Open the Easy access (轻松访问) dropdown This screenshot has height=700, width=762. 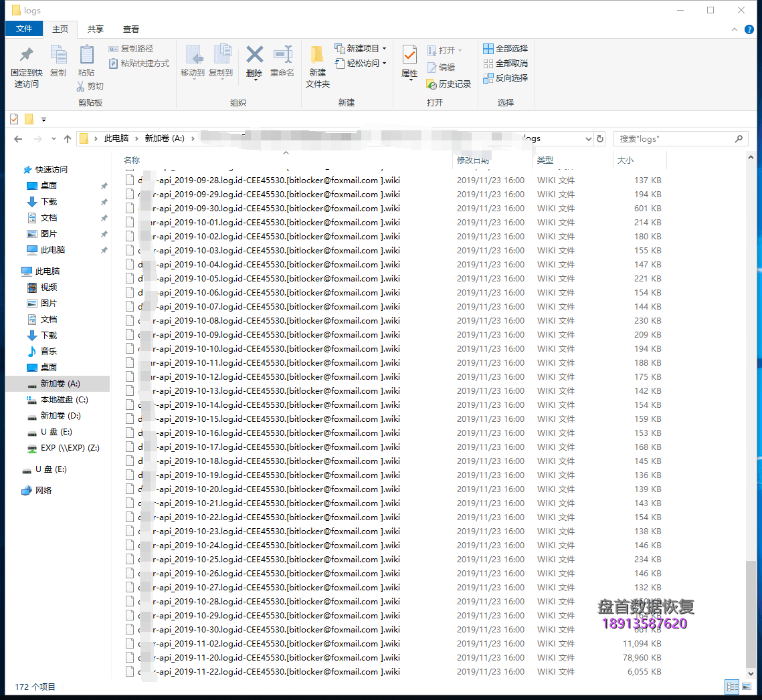385,63
